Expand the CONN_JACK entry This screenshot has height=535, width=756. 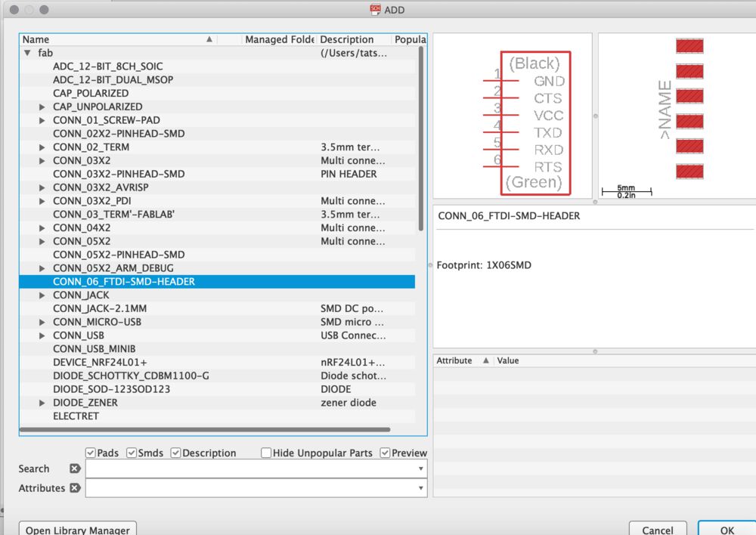point(42,295)
